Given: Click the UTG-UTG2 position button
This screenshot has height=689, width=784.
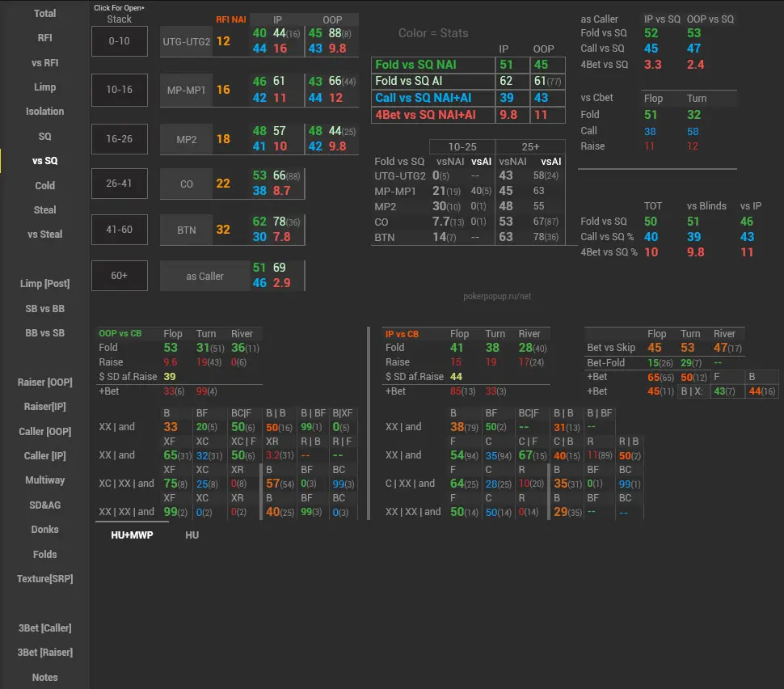Looking at the screenshot, I should click(x=187, y=41).
